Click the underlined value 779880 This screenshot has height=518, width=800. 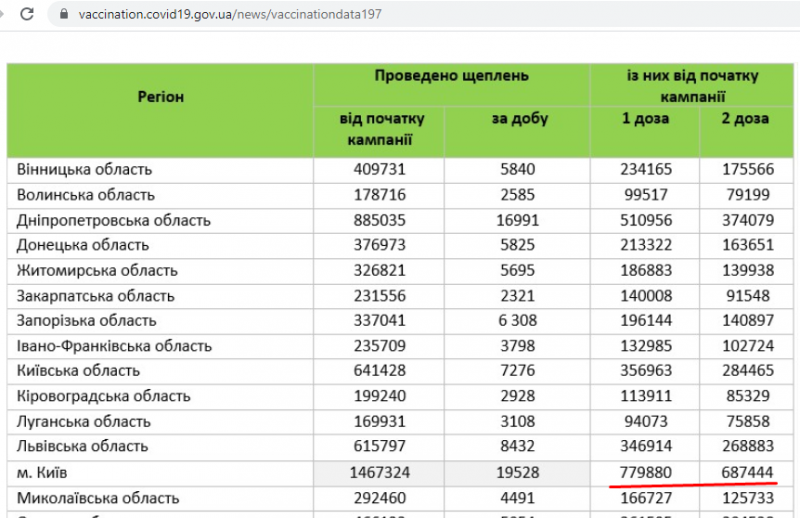point(644,472)
